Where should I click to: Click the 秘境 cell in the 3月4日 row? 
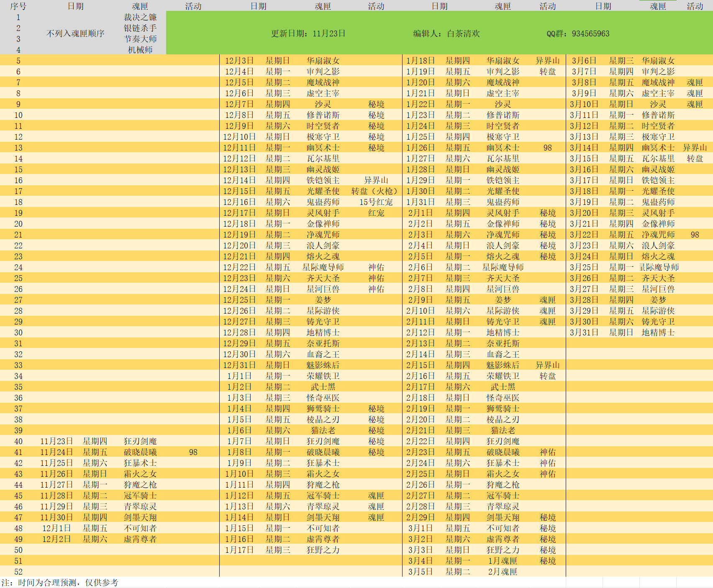pos(547,561)
